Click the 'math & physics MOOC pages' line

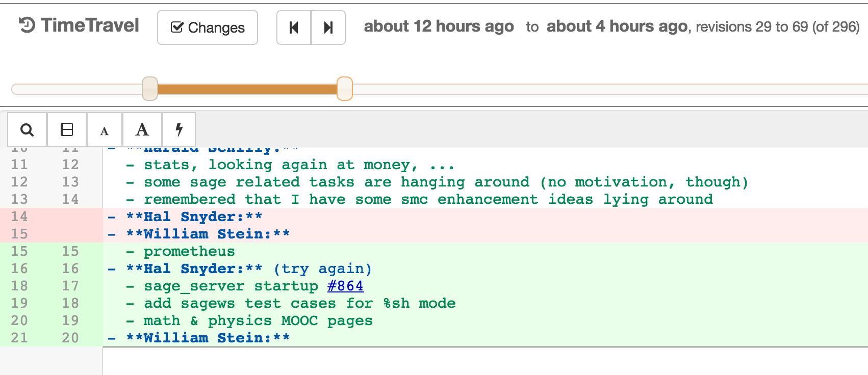point(258,320)
